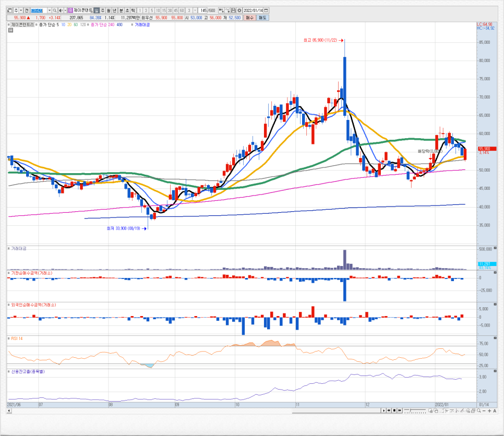Click the 제이콘텐트리 legend label
504x436 pixels.
(x=22, y=25)
